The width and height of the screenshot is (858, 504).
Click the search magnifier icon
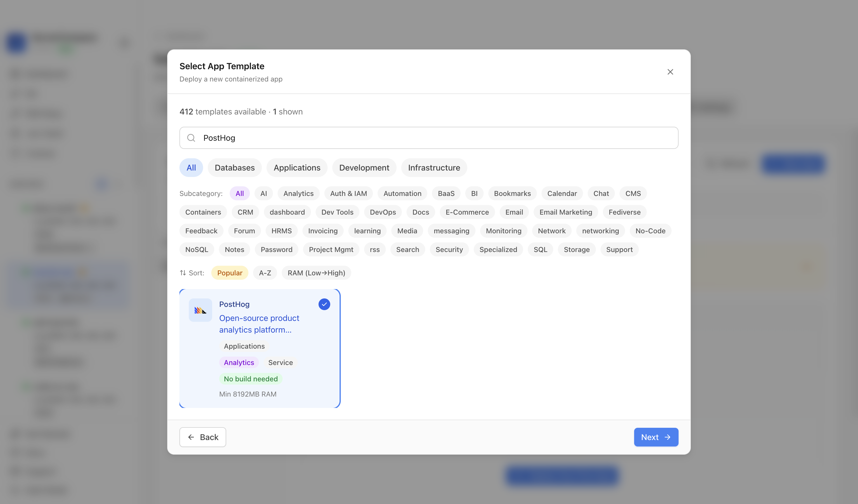[x=191, y=138]
